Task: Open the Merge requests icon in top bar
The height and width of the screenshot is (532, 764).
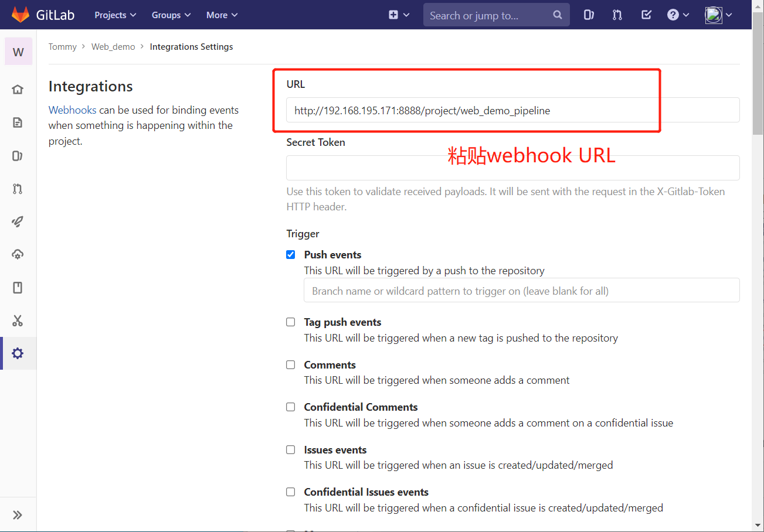Action: coord(617,15)
